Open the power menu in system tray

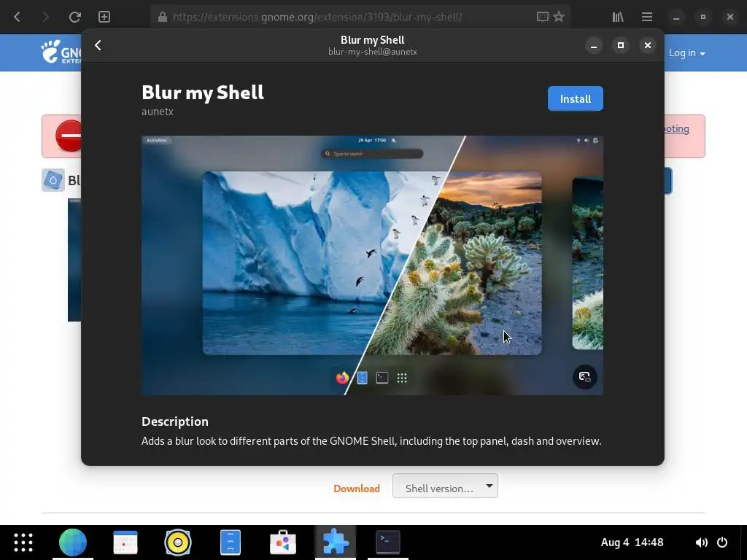click(x=722, y=542)
